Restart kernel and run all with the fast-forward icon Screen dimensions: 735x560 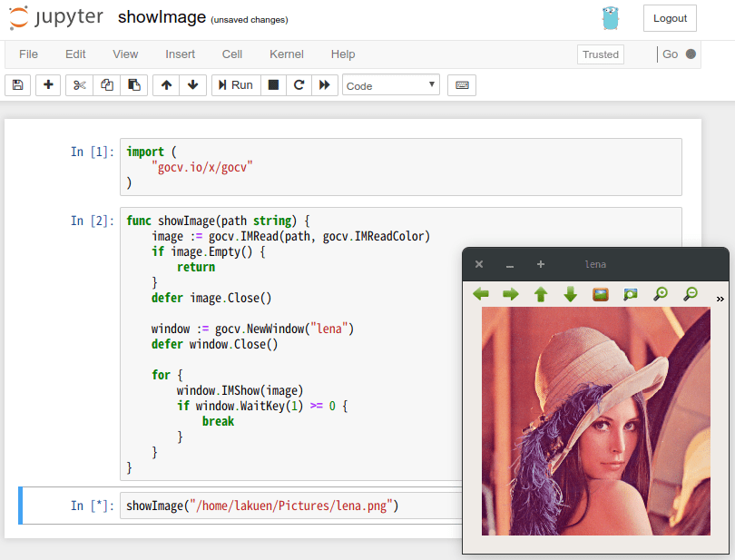[x=324, y=85]
